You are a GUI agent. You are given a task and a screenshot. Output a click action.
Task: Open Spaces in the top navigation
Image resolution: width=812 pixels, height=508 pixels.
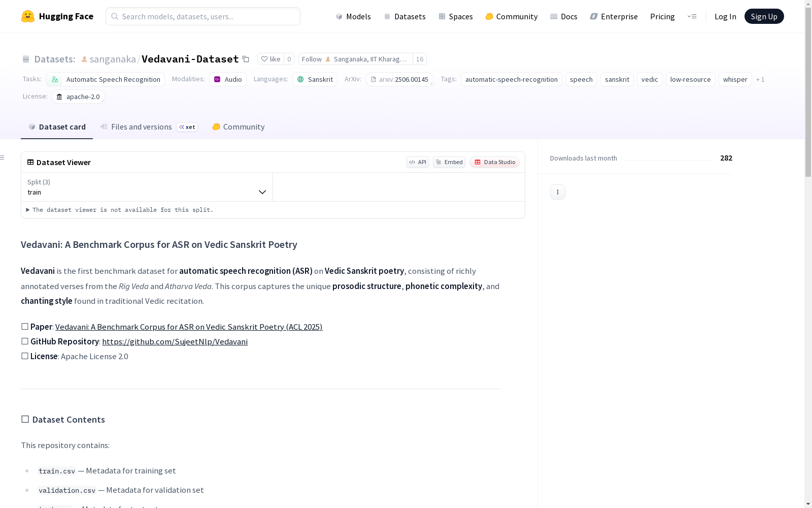pyautogui.click(x=456, y=16)
